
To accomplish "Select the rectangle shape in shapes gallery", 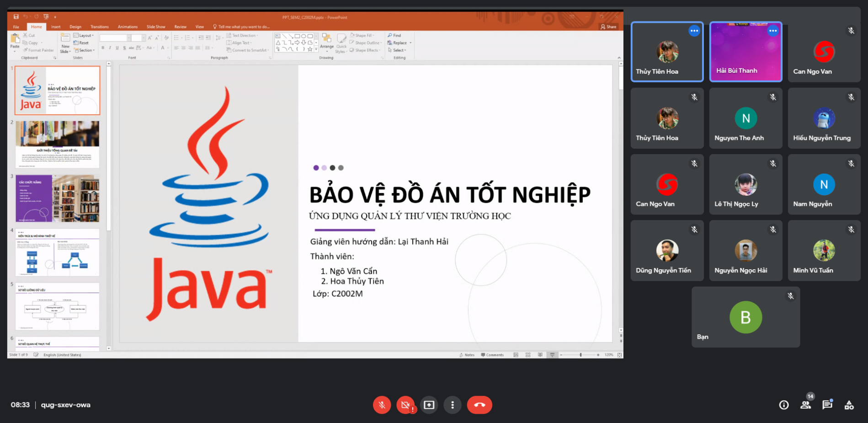I will (x=297, y=36).
